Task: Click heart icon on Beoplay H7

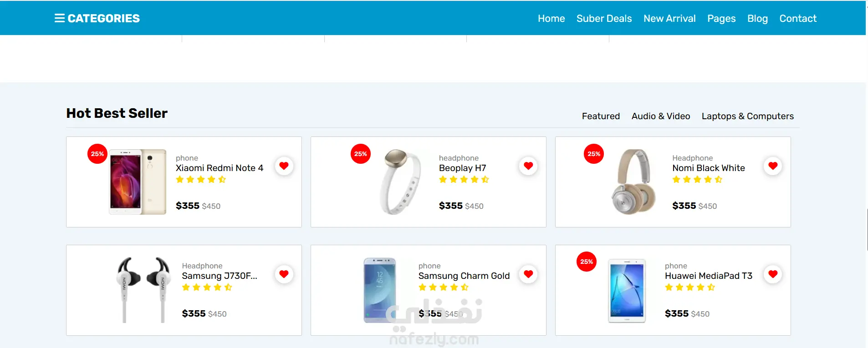Action: pos(528,166)
